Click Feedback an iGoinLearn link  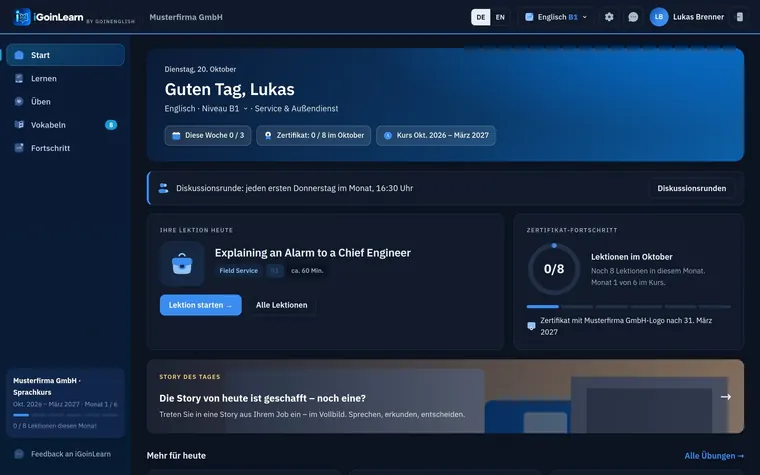click(63, 454)
